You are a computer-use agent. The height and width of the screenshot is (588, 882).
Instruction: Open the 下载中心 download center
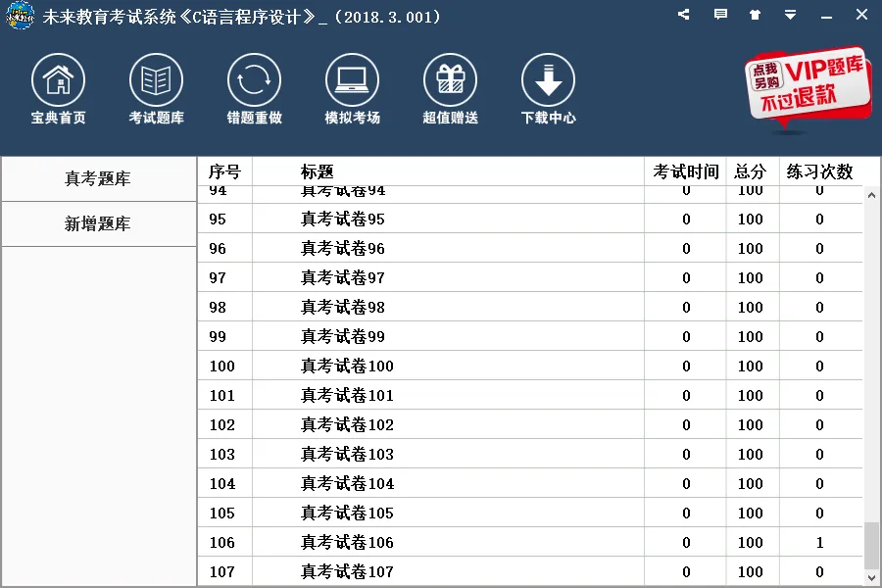point(547,88)
